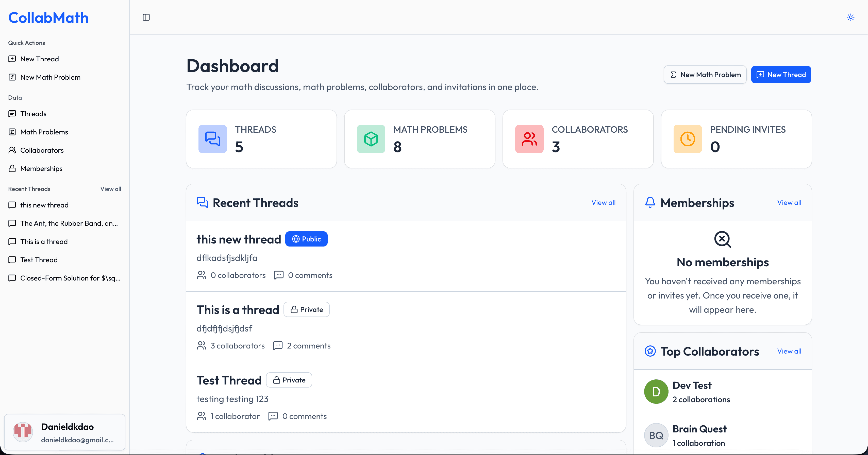Click chat icon beside 'Closed-Form Solution' thread
Screen dimensions: 868x455
12,278
